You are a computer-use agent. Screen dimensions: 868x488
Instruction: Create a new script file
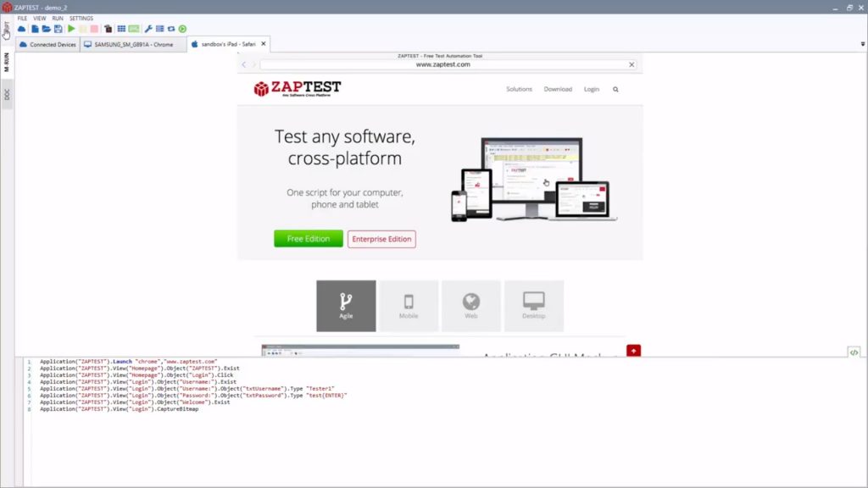click(35, 29)
